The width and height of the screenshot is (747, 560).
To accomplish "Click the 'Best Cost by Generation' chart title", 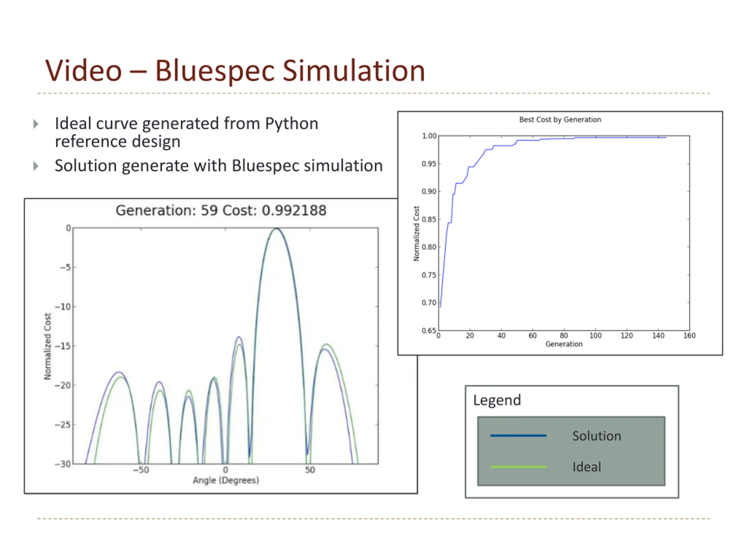I will coord(560,120).
